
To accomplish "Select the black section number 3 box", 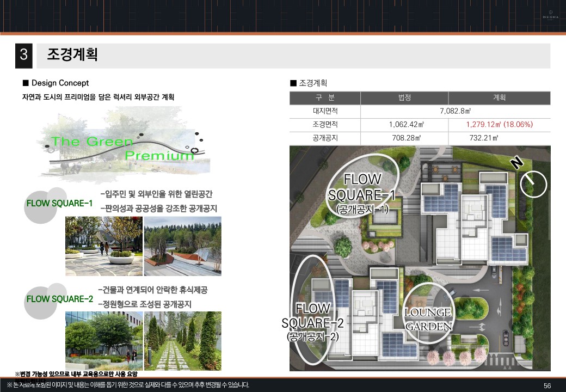I will point(24,56).
